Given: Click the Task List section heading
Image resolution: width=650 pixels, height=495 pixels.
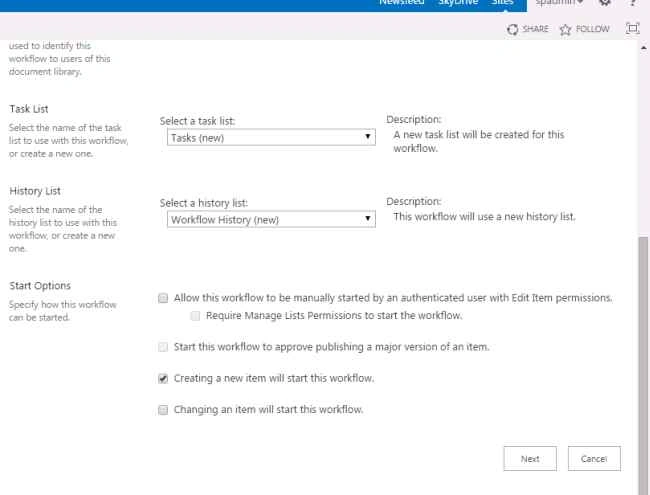Looking at the screenshot, I should [x=29, y=109].
